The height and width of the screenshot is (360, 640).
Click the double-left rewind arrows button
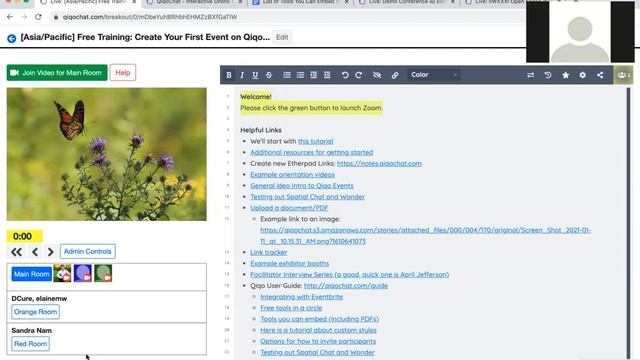pos(16,252)
